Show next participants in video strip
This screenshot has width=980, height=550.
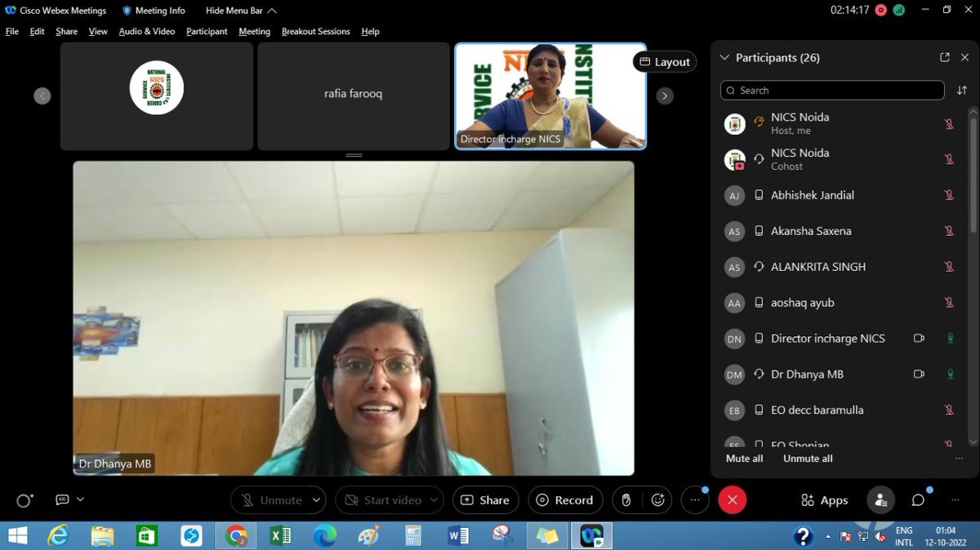(x=665, y=95)
